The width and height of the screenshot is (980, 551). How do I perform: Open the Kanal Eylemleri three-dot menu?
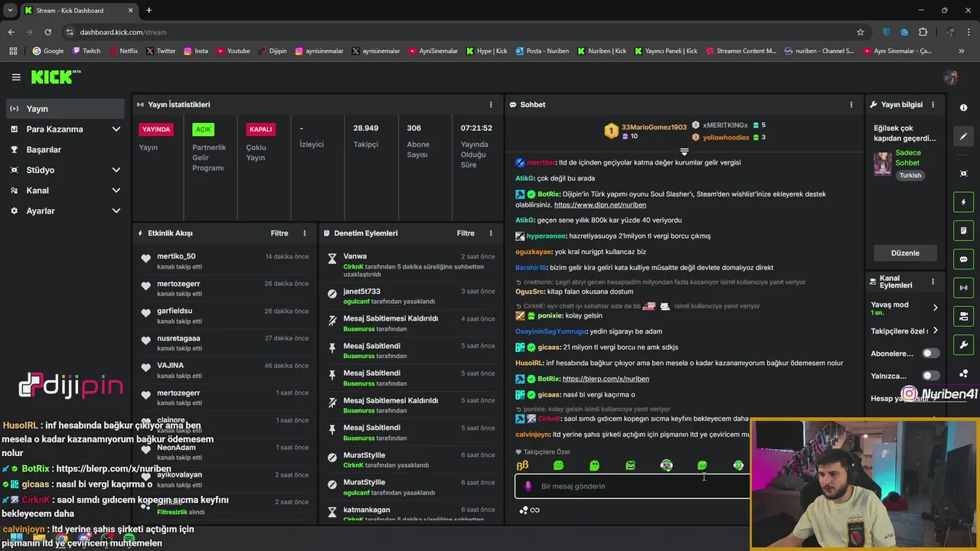(933, 282)
